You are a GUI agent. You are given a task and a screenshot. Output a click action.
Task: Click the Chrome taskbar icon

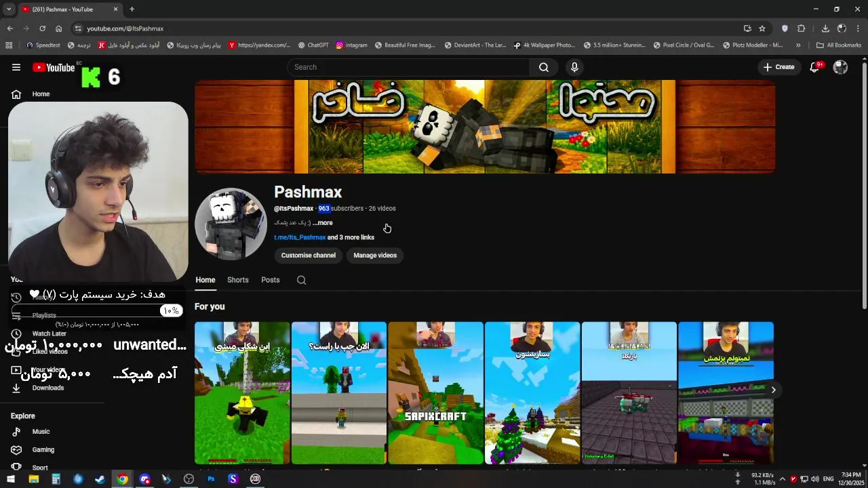tap(122, 479)
